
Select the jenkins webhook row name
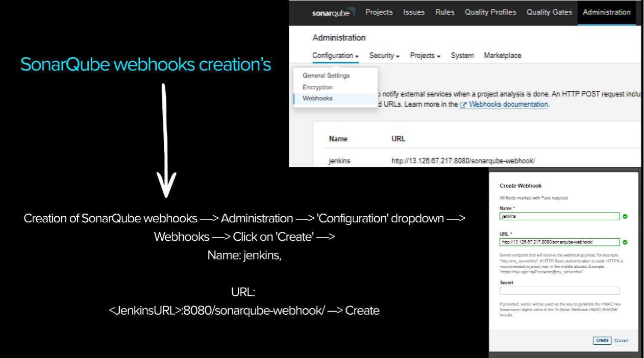coord(340,161)
